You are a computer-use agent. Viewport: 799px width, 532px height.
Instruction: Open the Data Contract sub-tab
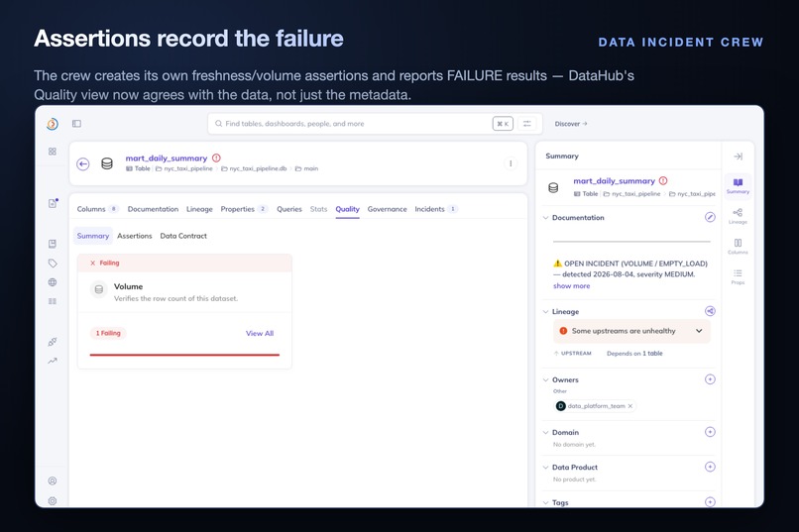183,236
